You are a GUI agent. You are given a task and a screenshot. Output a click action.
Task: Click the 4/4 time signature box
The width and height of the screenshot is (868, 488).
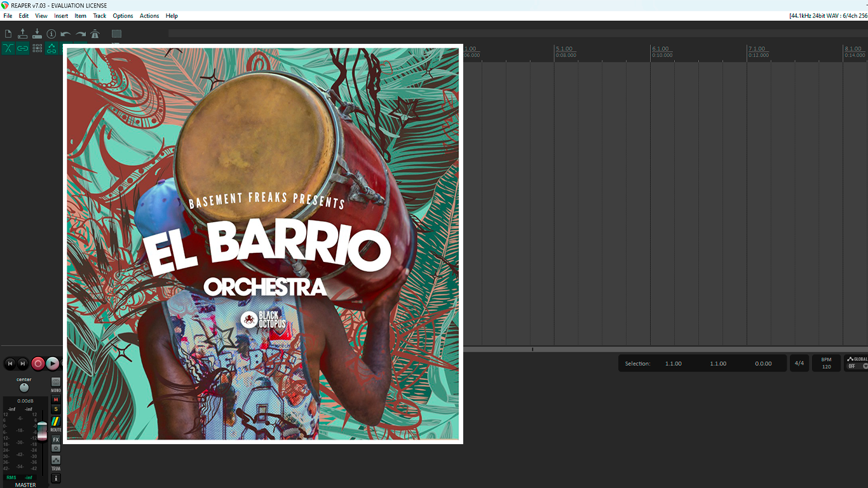pos(799,363)
